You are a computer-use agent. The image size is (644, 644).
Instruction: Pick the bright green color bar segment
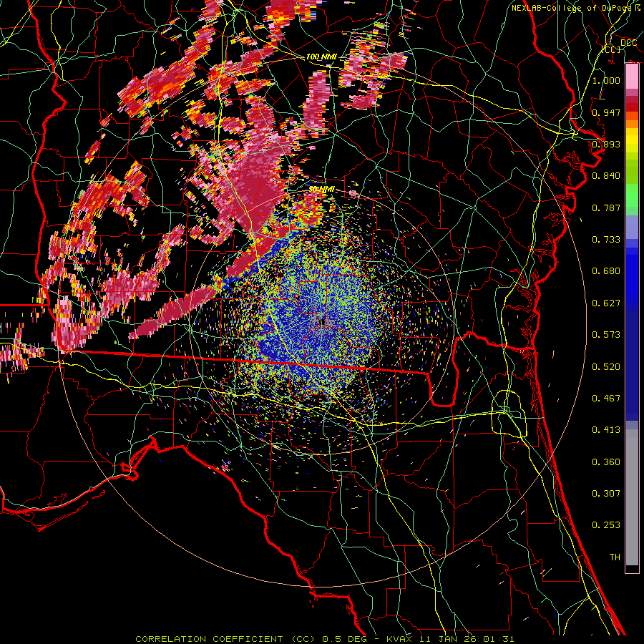[632, 195]
